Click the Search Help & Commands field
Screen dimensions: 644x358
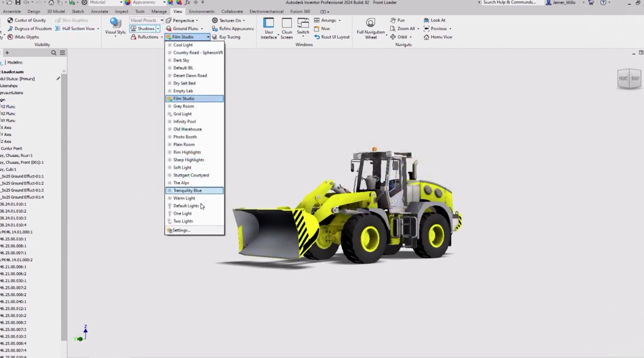point(510,2)
